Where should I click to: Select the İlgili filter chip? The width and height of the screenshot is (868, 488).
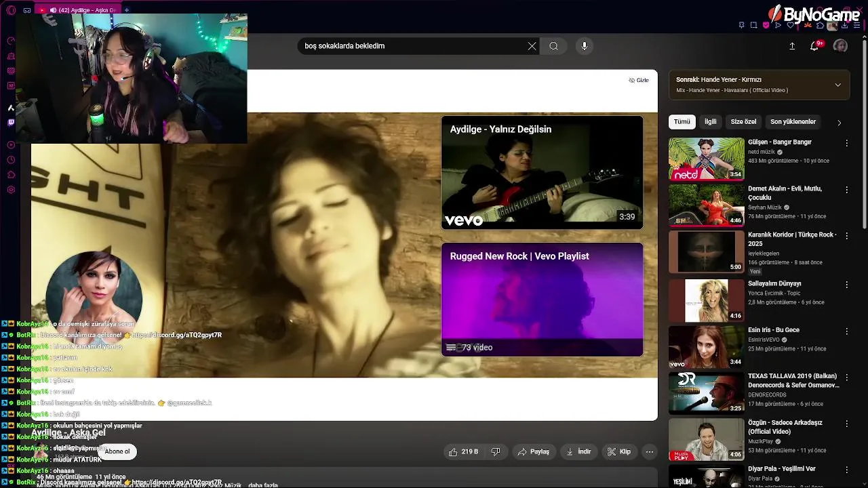(710, 122)
